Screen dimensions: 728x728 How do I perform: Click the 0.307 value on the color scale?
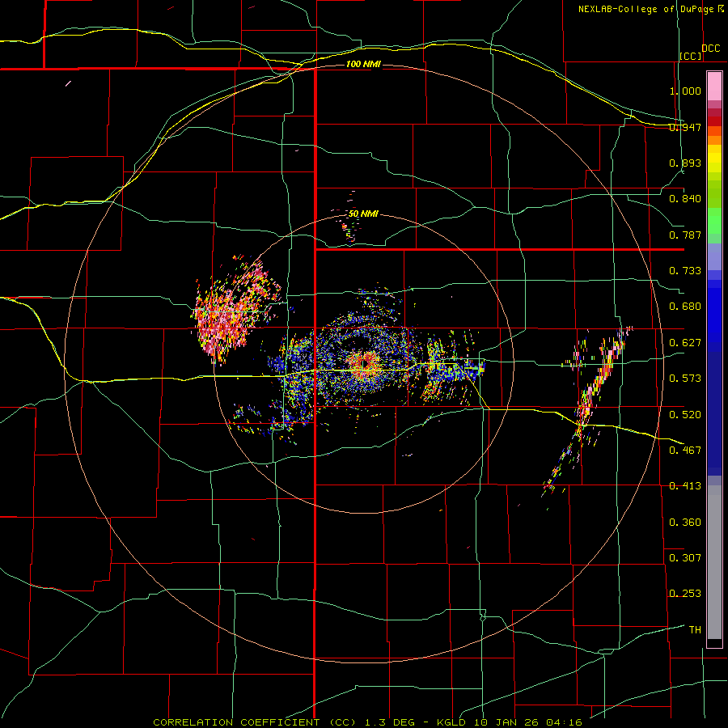click(x=685, y=557)
